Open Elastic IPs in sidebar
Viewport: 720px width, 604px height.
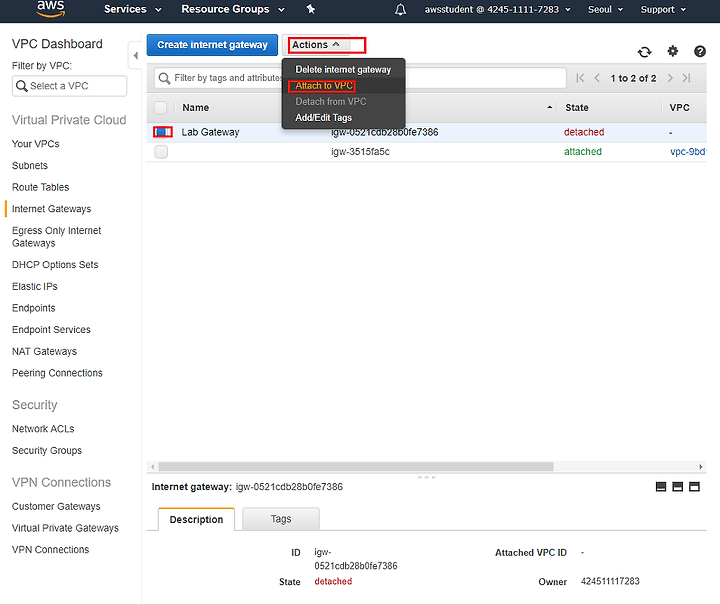pos(35,286)
